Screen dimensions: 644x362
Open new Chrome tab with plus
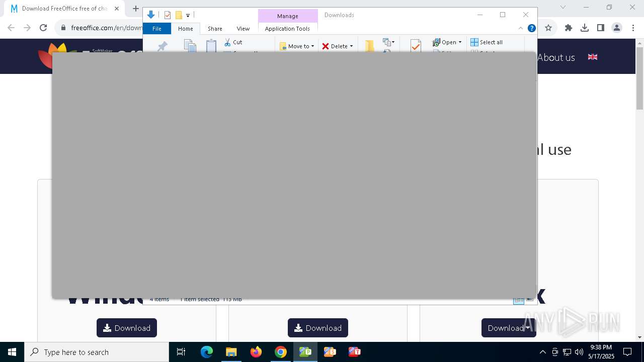coord(135,9)
